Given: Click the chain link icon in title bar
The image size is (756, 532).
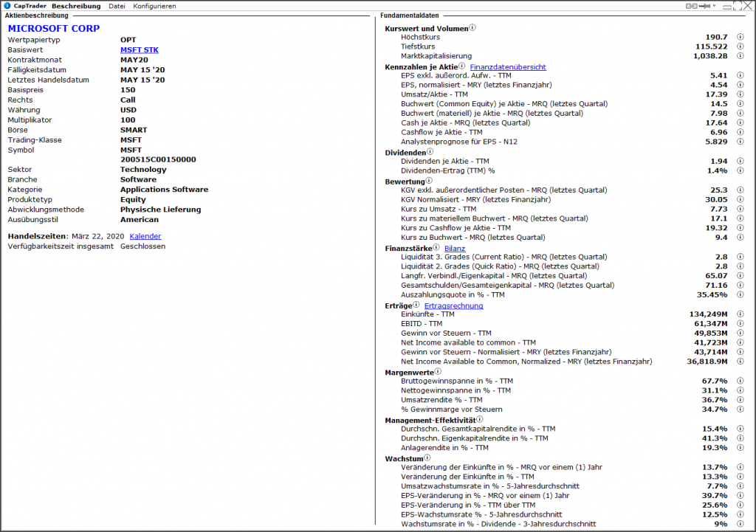Looking at the screenshot, I should (692, 6).
